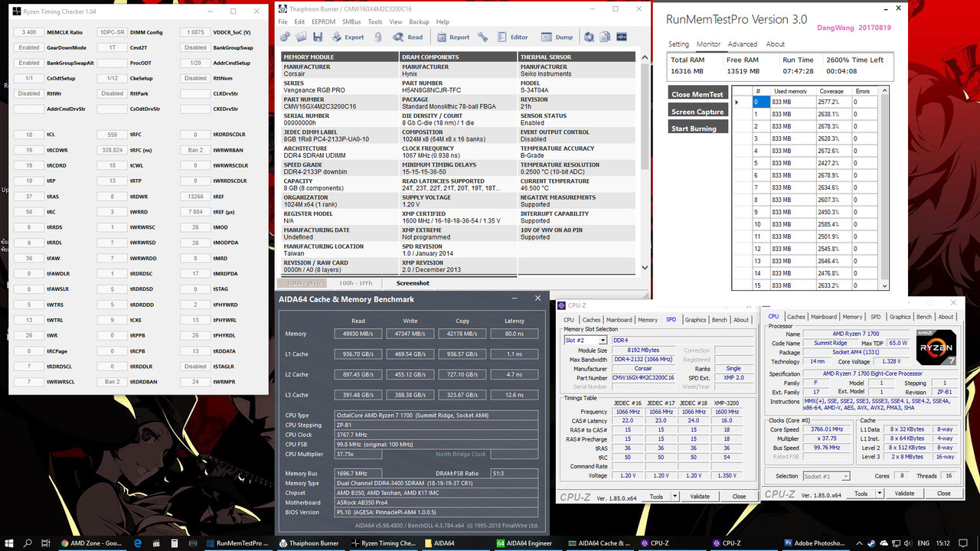
Task: Open the About tab in RunMemTestPro
Action: [x=776, y=44]
